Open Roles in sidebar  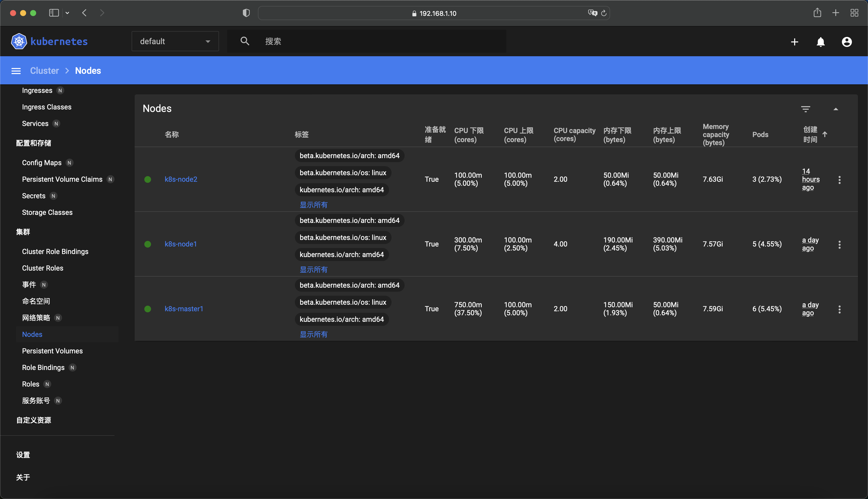click(30, 384)
